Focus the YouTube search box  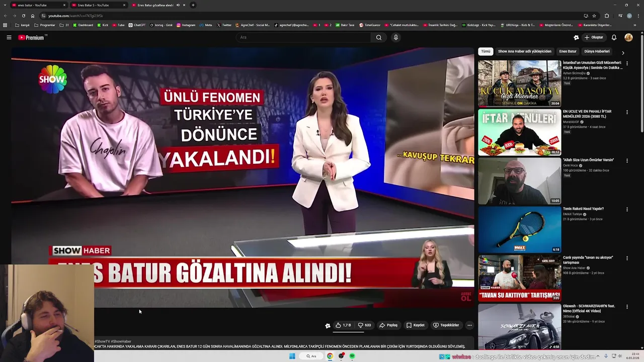point(304,37)
